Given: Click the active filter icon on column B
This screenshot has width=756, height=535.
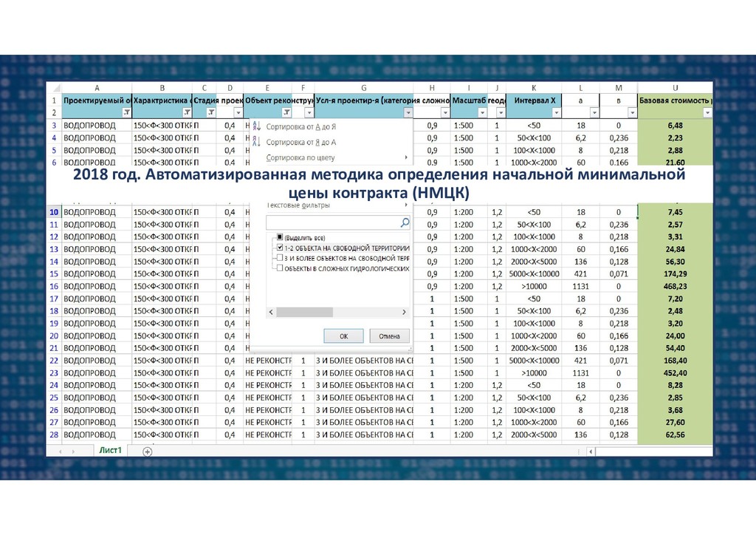Looking at the screenshot, I should 187,112.
